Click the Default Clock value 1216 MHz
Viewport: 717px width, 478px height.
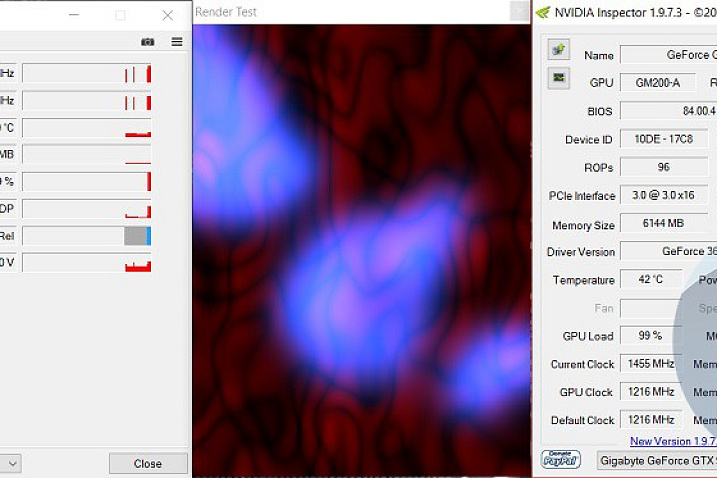click(651, 419)
